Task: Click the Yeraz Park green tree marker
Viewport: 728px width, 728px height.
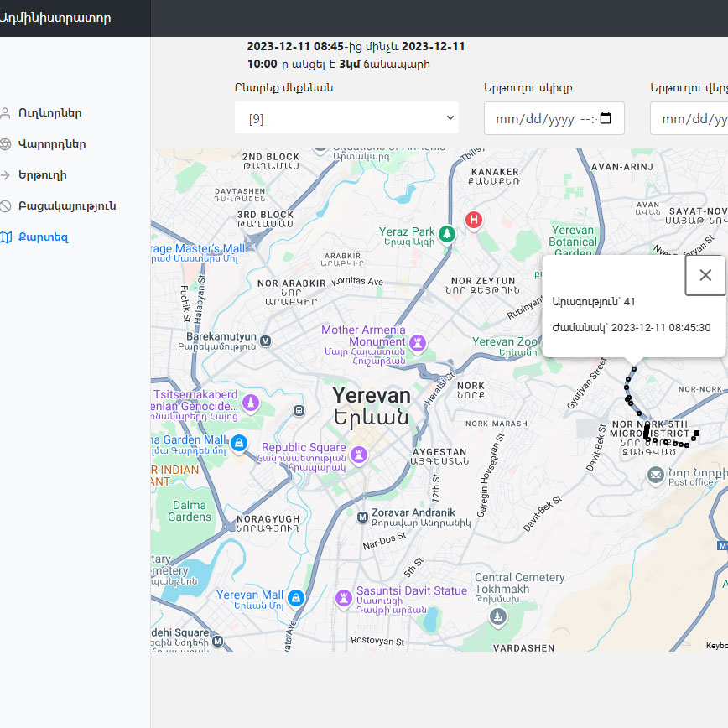Action: [447, 233]
